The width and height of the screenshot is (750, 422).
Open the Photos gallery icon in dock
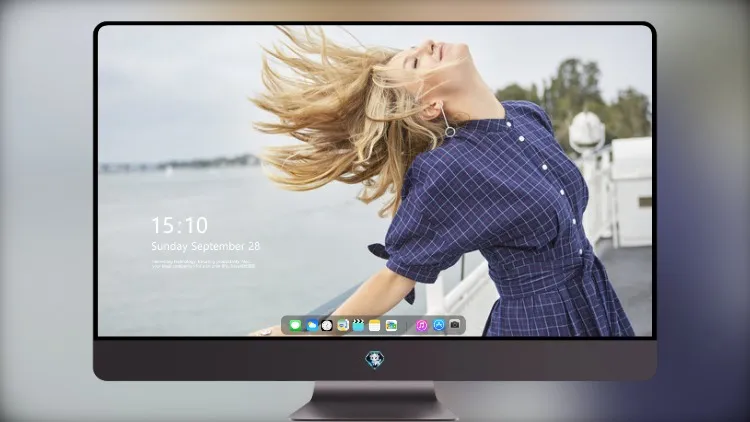(391, 326)
